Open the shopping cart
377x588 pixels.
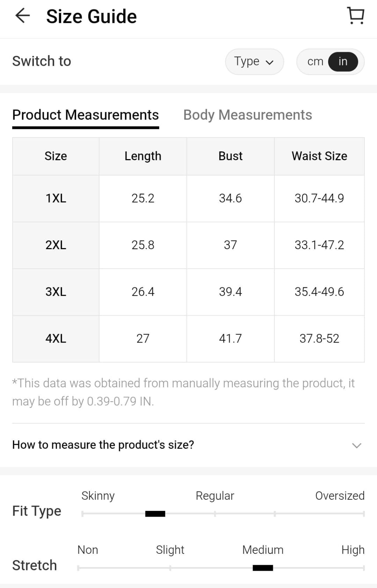[356, 16]
